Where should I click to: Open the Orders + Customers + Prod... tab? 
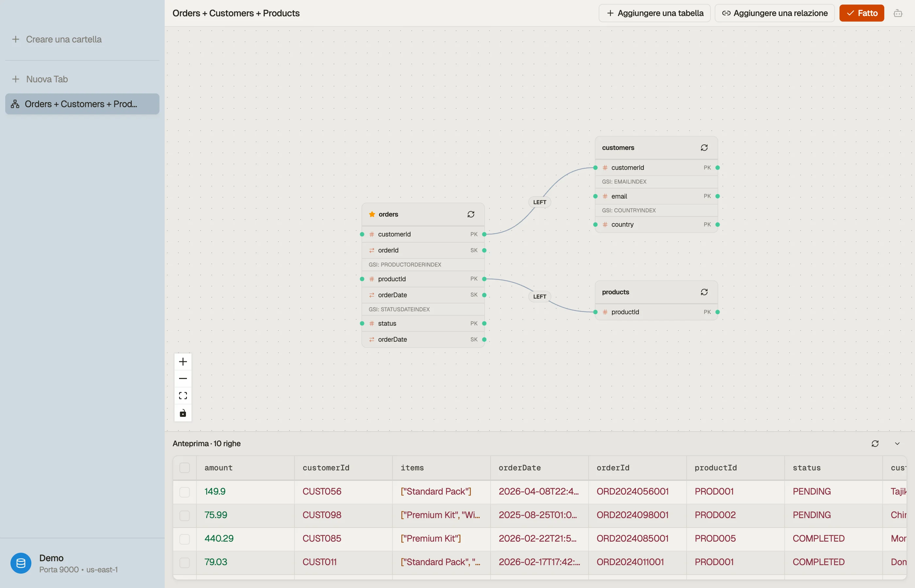point(82,104)
